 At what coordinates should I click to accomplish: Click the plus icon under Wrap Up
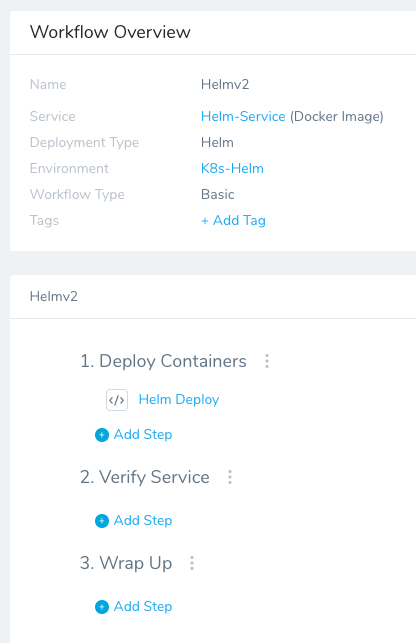(x=102, y=607)
